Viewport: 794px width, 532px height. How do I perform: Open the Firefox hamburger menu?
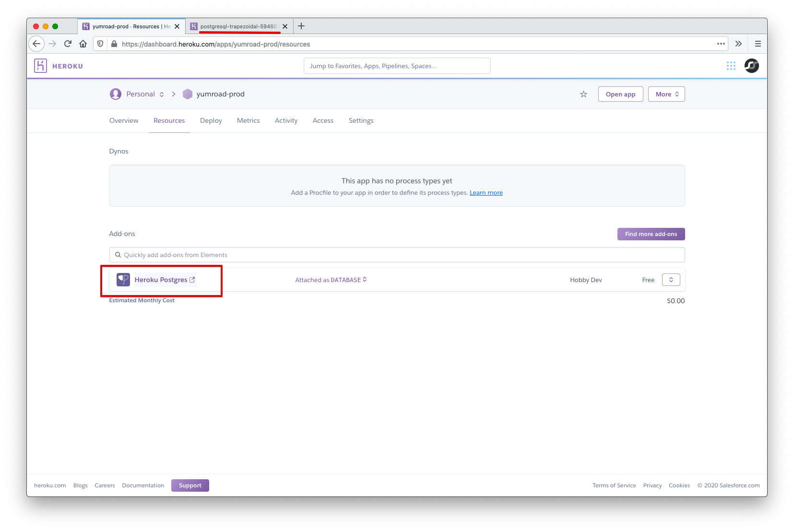pyautogui.click(x=758, y=44)
